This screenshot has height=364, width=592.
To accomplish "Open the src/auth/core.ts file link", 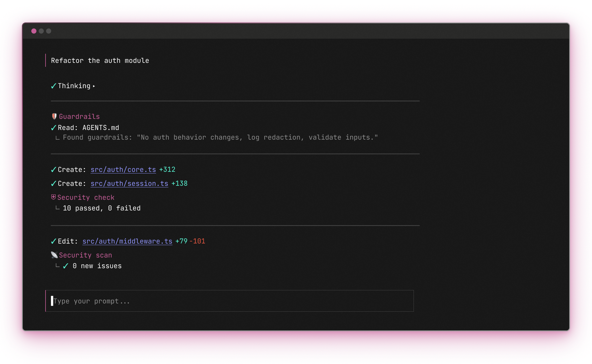I will pyautogui.click(x=123, y=169).
